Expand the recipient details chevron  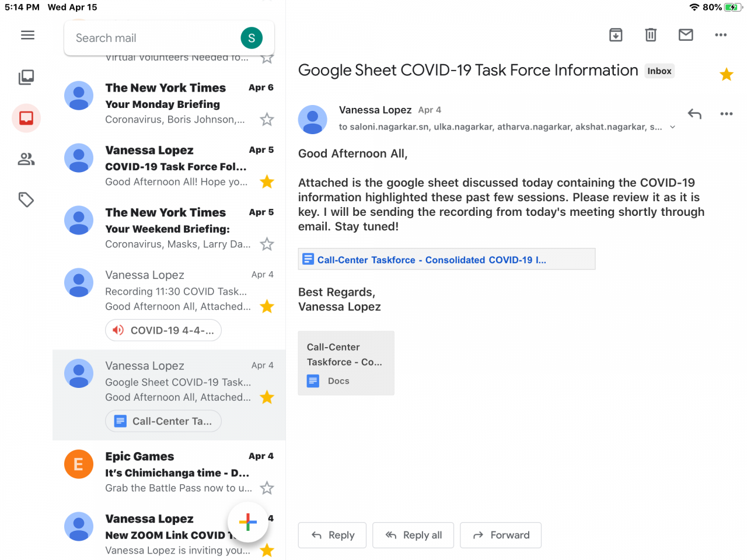coord(672,127)
